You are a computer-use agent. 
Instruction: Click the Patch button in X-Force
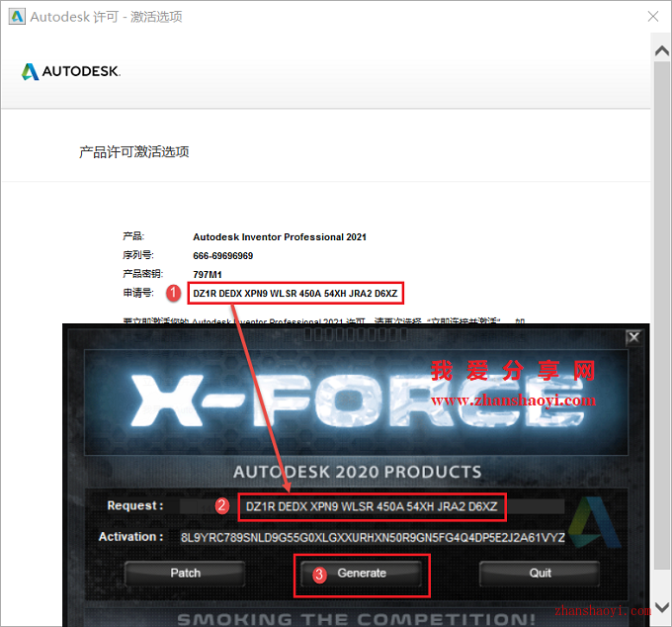[x=185, y=574]
